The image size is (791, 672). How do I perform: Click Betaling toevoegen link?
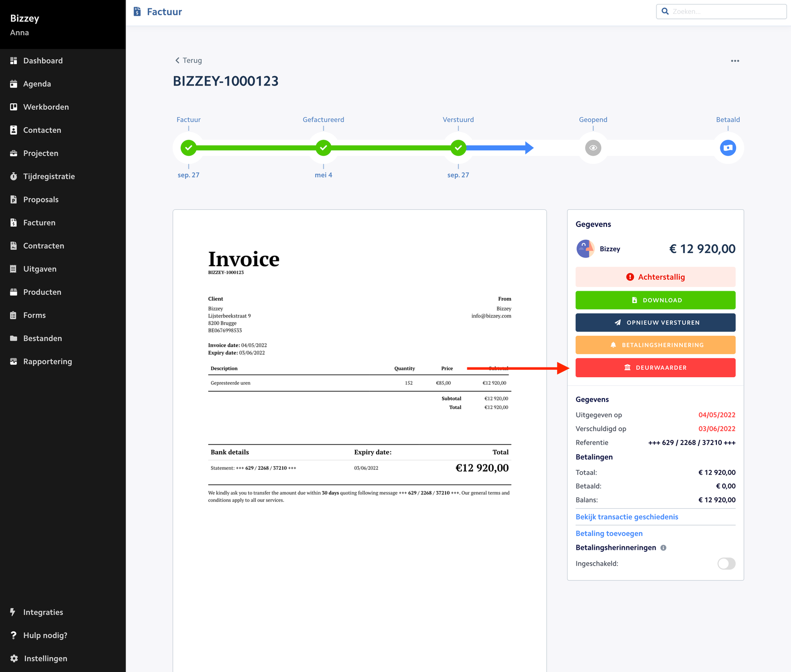click(609, 534)
